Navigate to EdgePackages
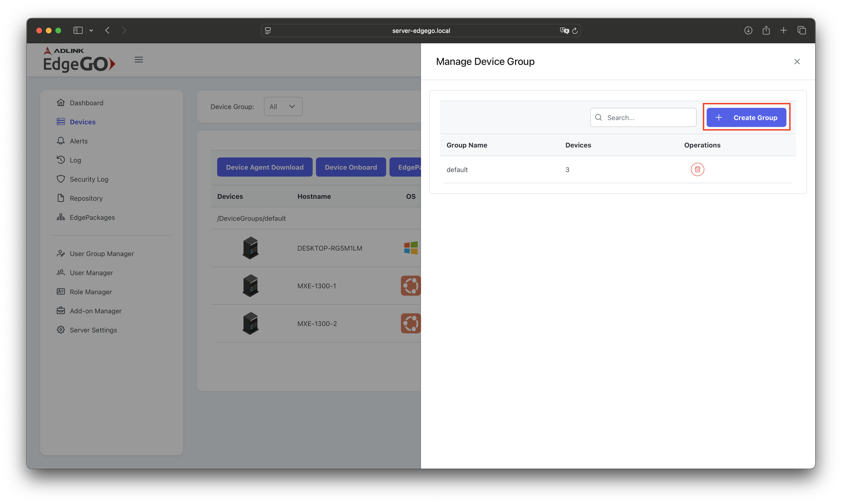842x504 pixels. tap(92, 217)
